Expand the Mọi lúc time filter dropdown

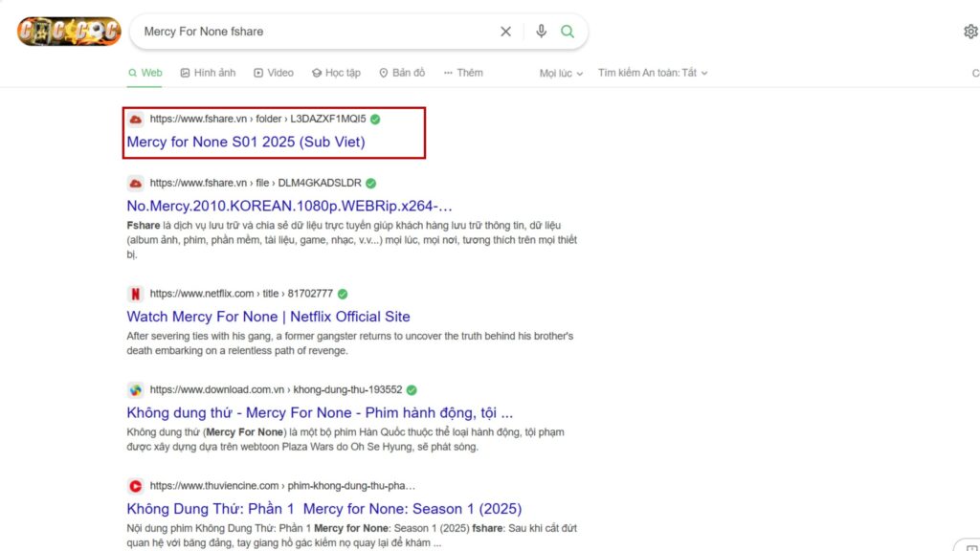561,73
